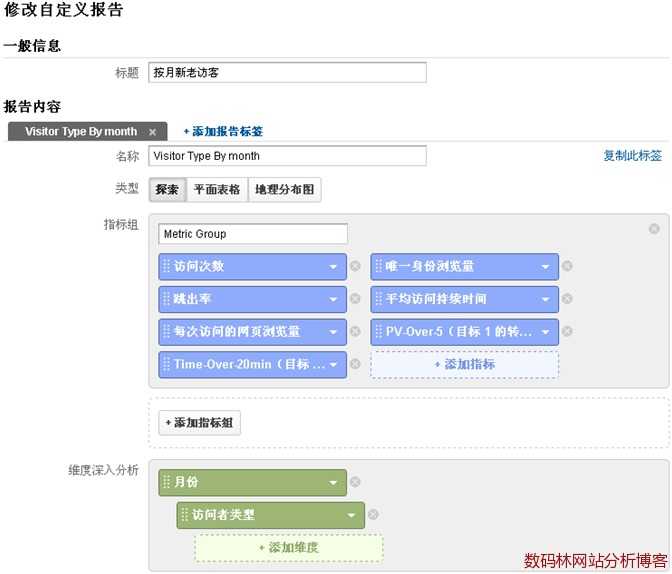Remove the 月份 dimension x icon
Screen dimensions: 672x574
pos(355,483)
